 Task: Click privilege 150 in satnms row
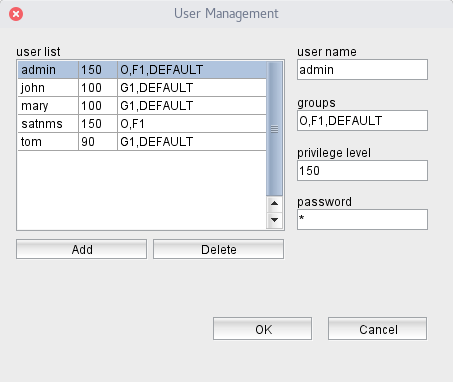tap(98, 124)
